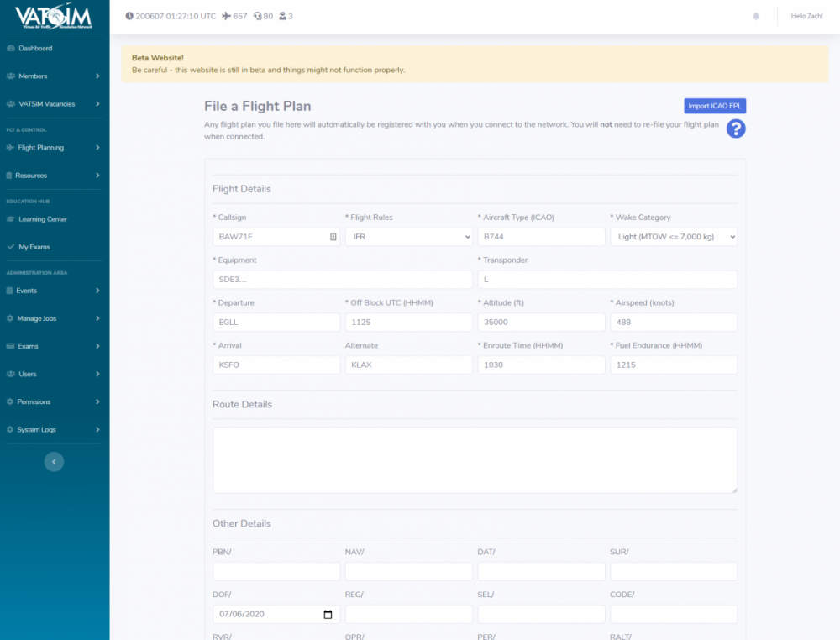Open the notifications bell icon
This screenshot has width=840, height=640.
[x=756, y=16]
